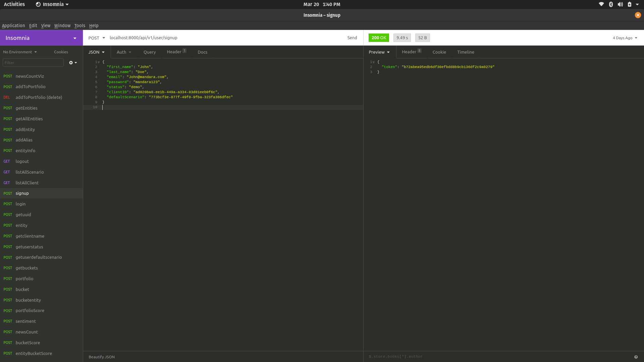Click the Bluetooth icon in top bar

pyautogui.click(x=611, y=4)
